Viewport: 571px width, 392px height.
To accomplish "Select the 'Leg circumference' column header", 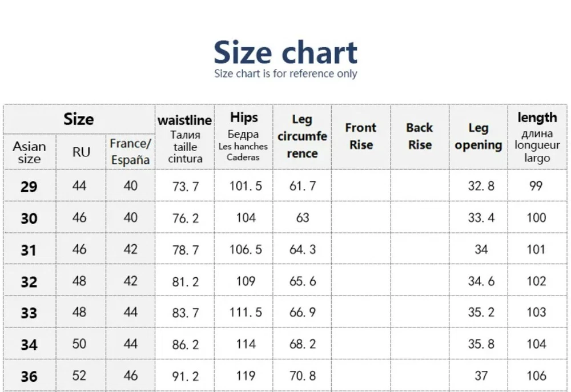I will coord(302,137).
